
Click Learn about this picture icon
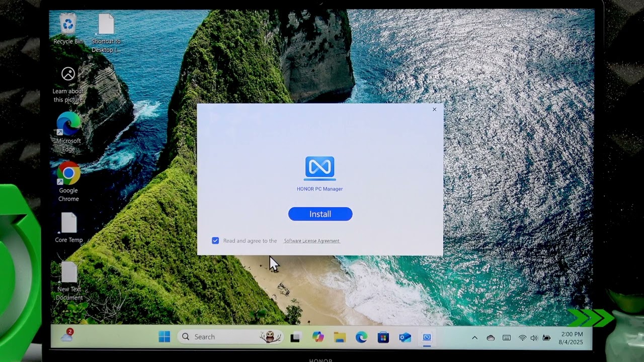68,84
